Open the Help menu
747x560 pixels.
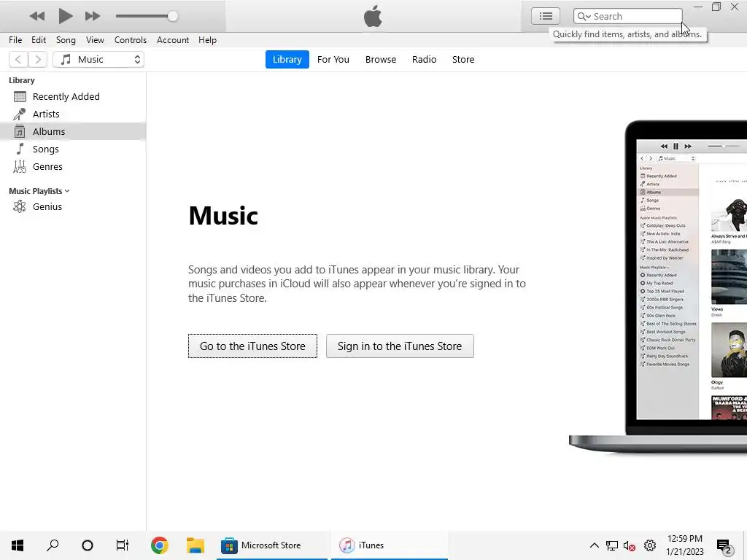207,40
